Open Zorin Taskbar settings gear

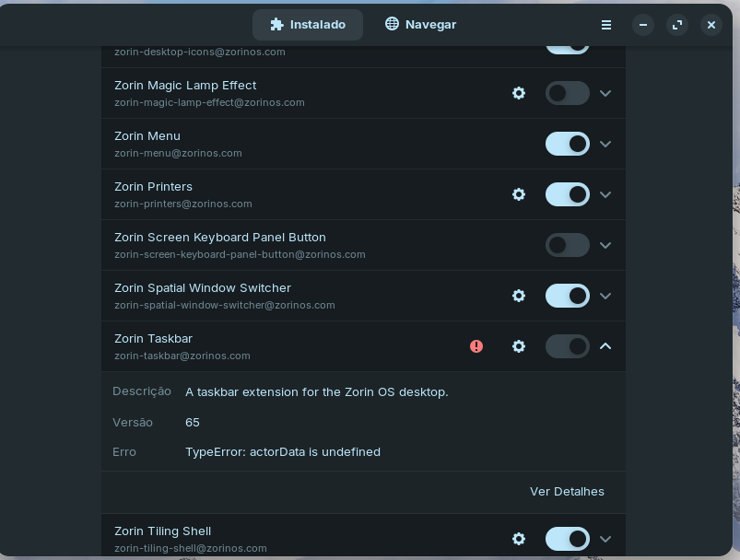click(519, 346)
